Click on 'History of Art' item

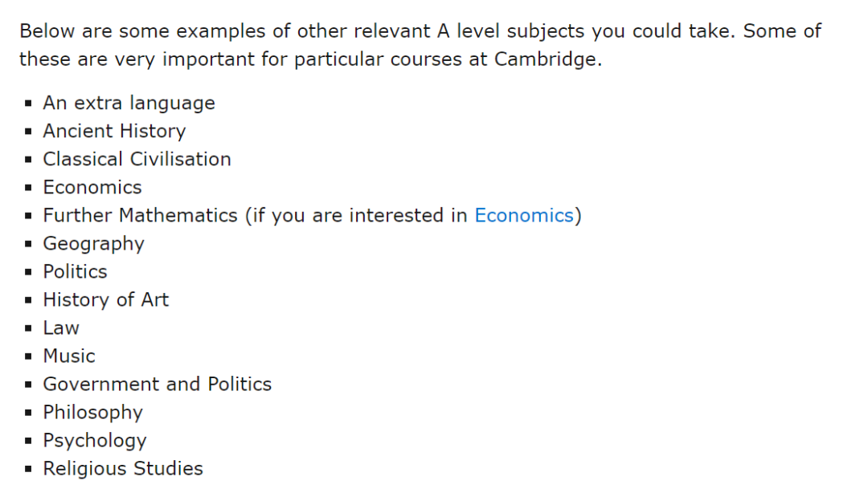point(106,299)
